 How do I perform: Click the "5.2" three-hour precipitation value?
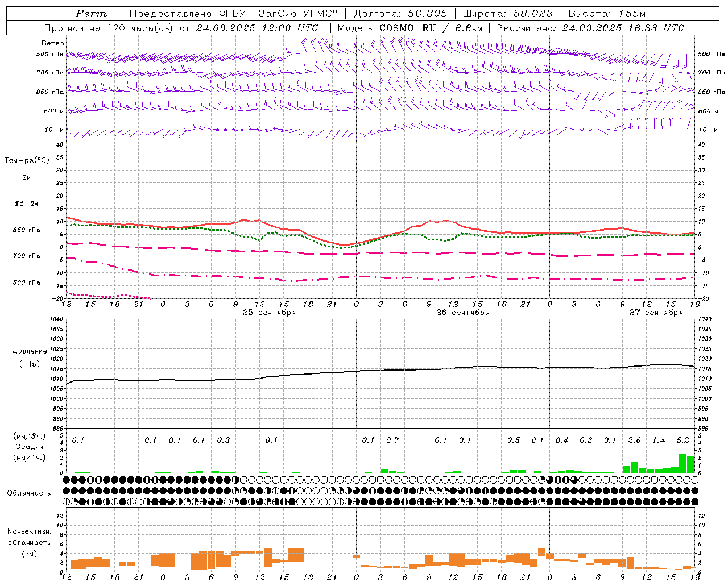coord(683,440)
